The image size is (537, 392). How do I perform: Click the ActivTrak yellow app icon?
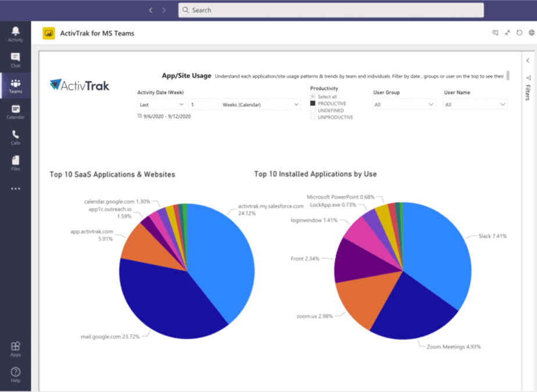tap(49, 33)
